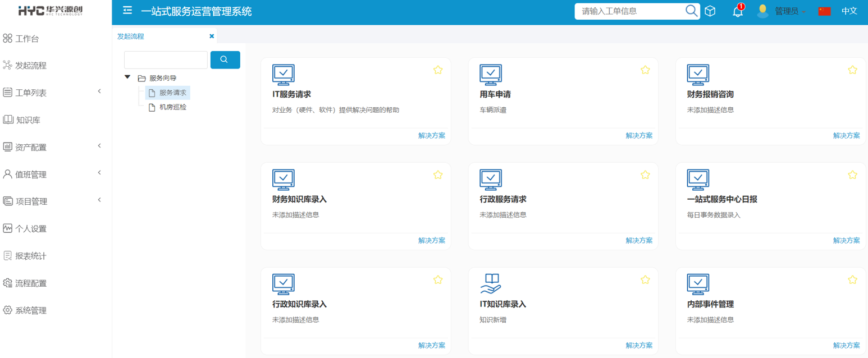Toggle favorite star on 用车申请 card
This screenshot has height=358, width=868.
click(645, 70)
